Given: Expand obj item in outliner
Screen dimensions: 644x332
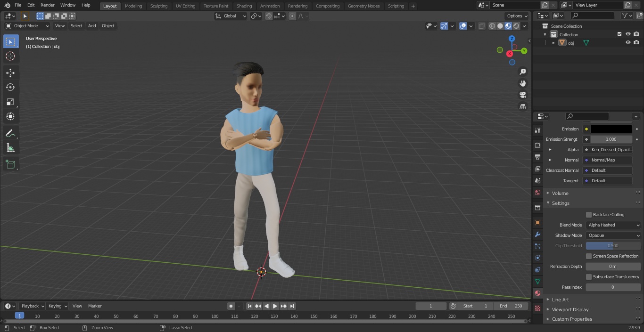Looking at the screenshot, I should pos(553,43).
